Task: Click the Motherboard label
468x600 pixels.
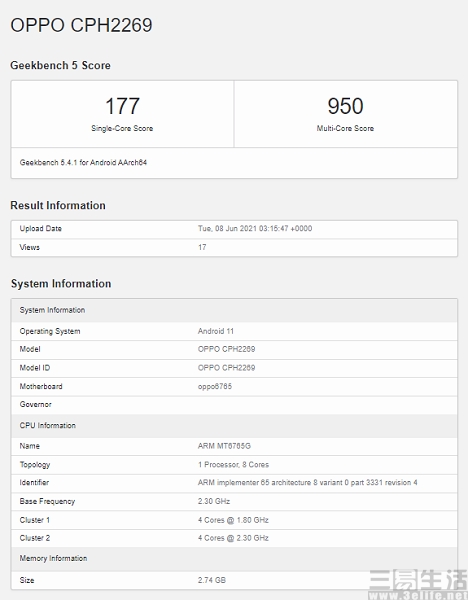Action: [41, 386]
